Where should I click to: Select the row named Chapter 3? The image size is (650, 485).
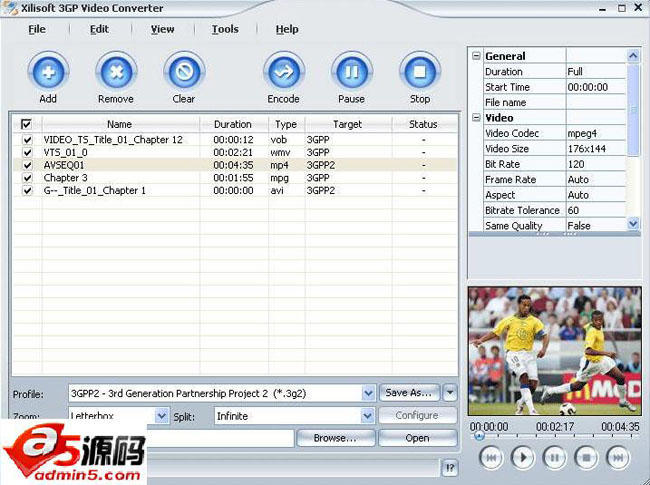tap(235, 178)
